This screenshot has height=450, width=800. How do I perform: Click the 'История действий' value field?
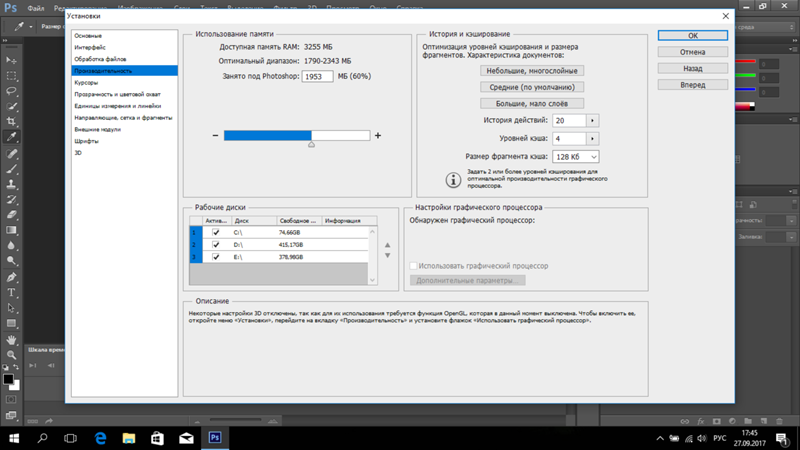569,120
